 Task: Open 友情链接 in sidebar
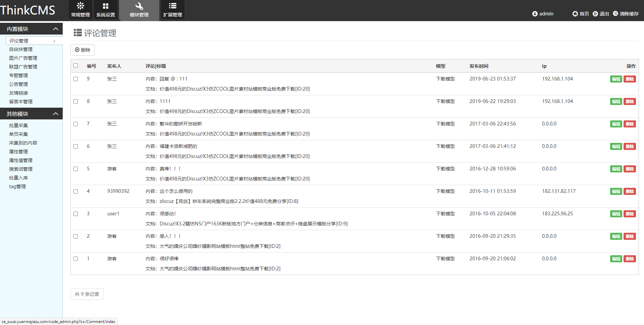click(18, 93)
